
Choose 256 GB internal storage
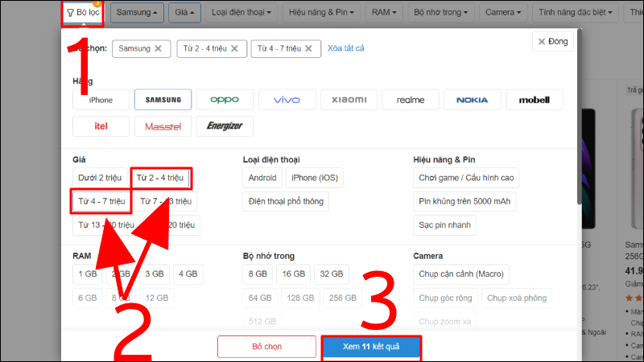pos(343,298)
